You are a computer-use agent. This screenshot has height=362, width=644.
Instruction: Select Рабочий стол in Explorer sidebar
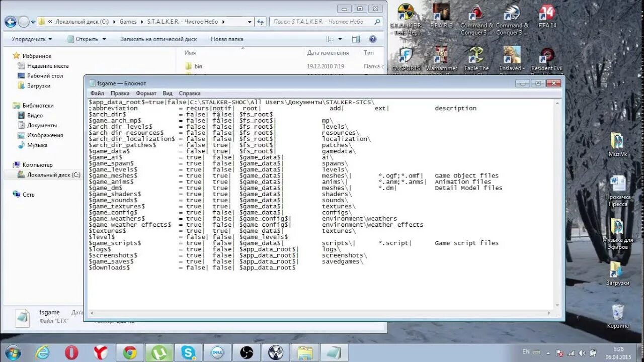(x=45, y=76)
